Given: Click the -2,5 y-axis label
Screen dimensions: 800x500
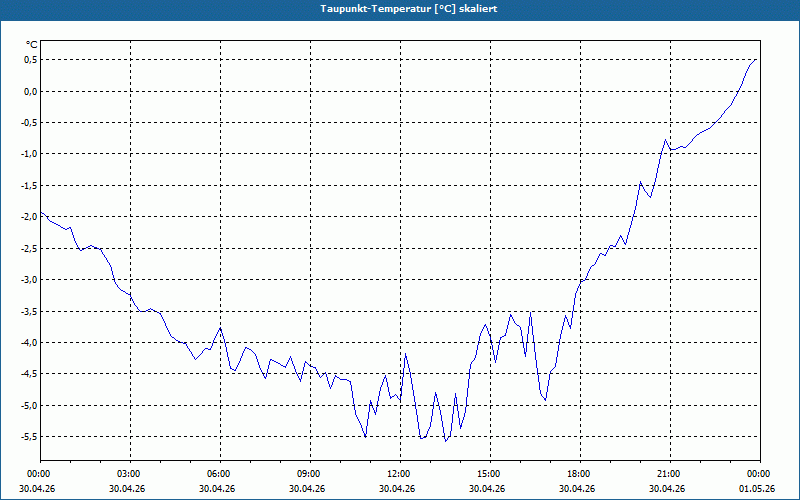Looking at the screenshot, I should point(30,248).
